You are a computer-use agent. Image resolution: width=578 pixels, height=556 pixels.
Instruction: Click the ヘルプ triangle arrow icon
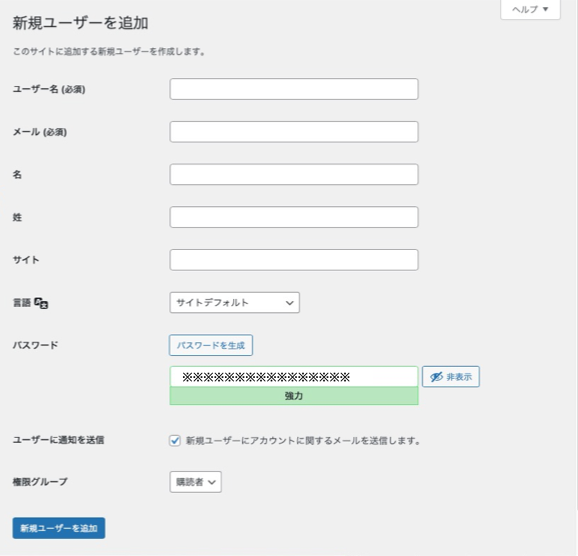546,9
